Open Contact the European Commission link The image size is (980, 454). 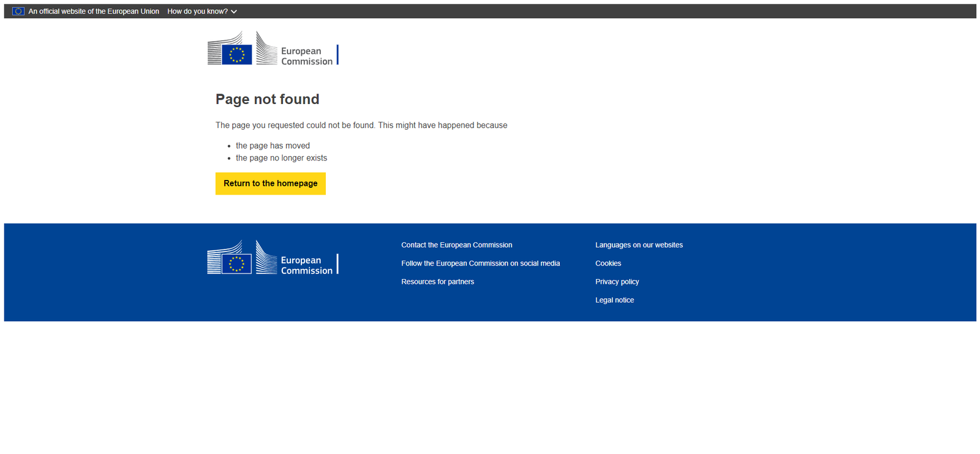point(456,245)
